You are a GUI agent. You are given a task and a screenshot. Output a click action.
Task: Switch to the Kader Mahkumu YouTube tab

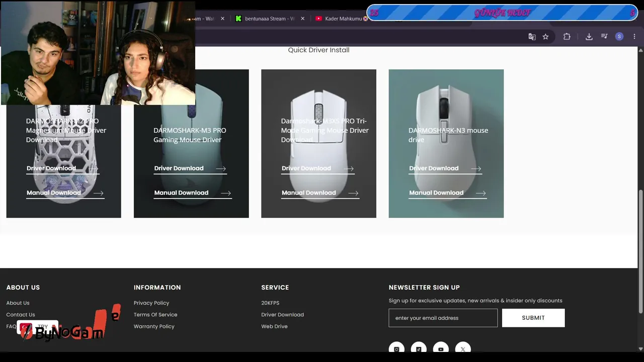click(342, 19)
